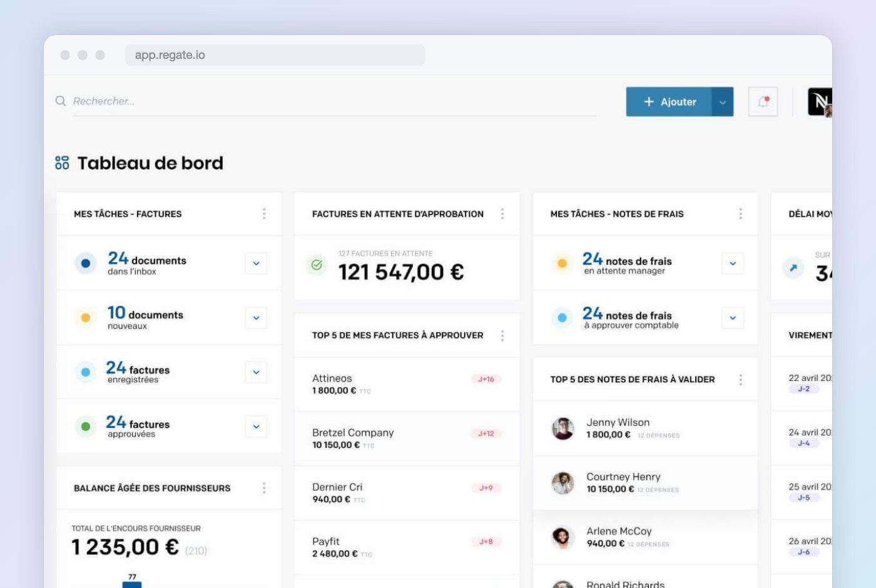Select the Dernier Cri invoice row

[x=407, y=493]
